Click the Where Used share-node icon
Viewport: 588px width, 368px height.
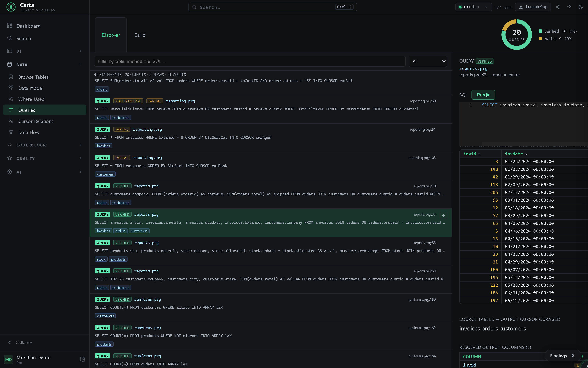[11, 99]
